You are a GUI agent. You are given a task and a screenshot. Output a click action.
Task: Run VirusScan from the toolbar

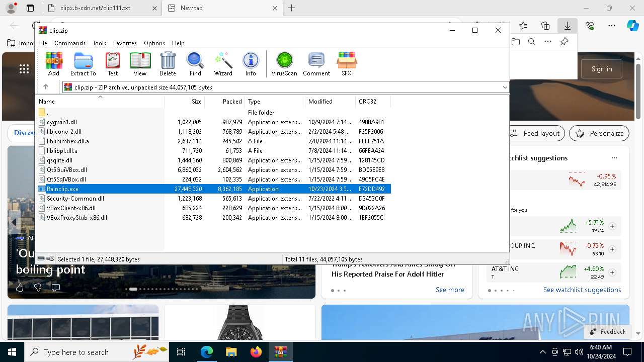(284, 64)
